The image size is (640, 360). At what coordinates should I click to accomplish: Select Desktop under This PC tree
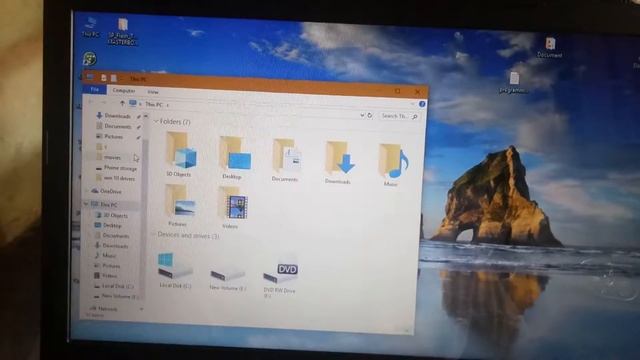(x=112, y=225)
